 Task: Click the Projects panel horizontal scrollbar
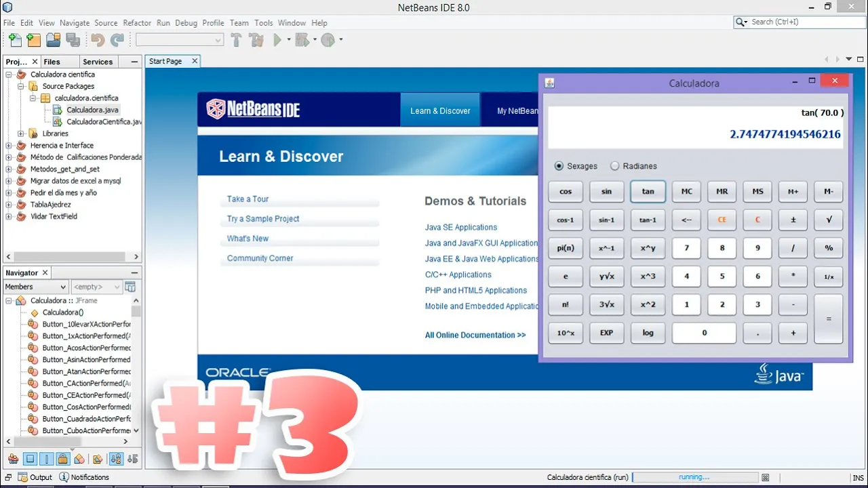71,257
